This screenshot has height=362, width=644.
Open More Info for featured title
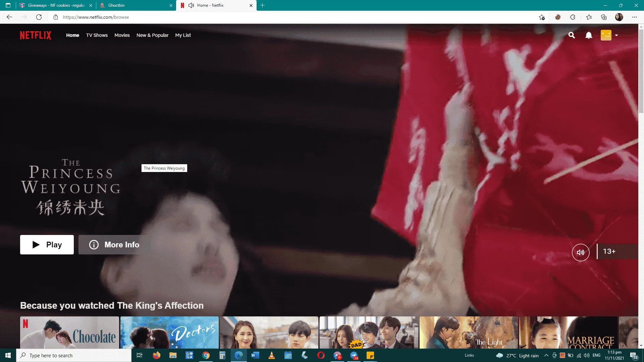114,245
